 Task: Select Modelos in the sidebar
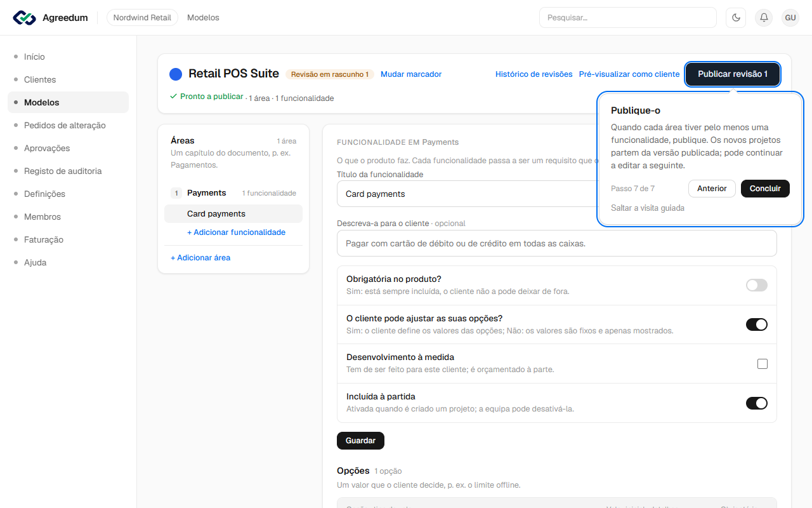[x=68, y=102]
